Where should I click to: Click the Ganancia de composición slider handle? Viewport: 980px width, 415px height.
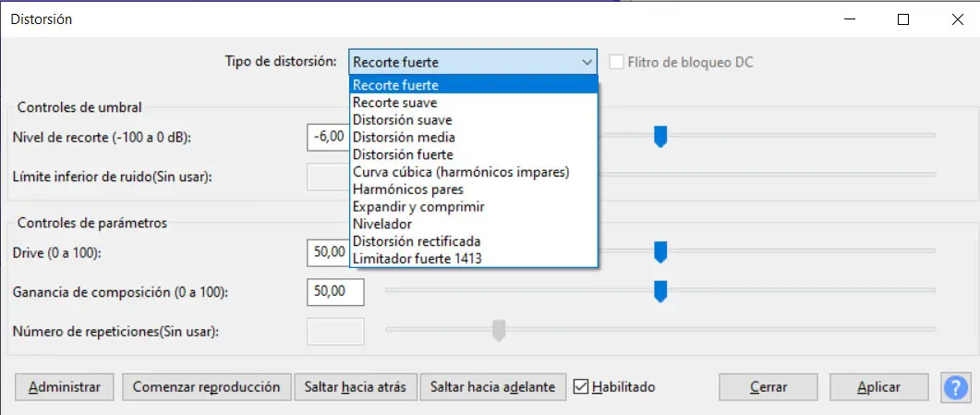coord(660,292)
